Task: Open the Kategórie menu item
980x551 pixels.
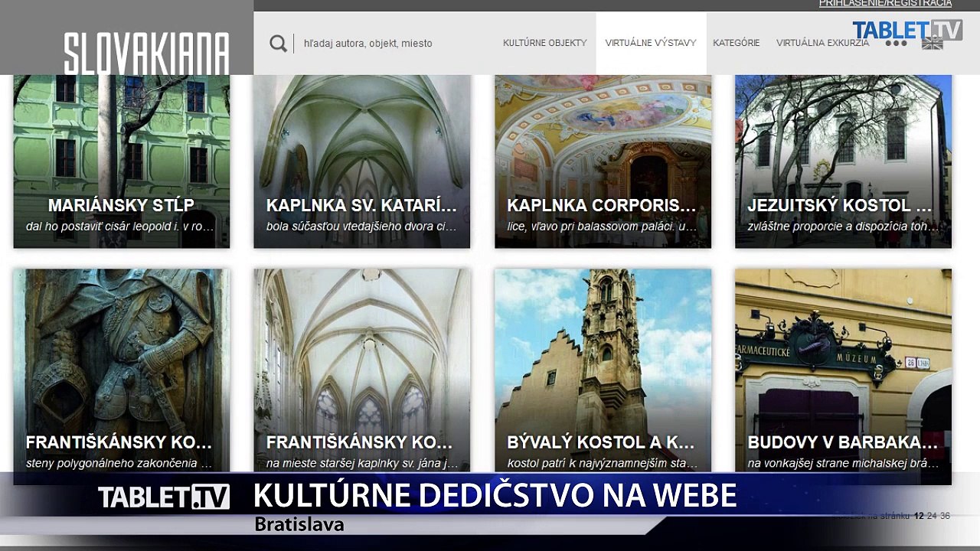Action: point(737,44)
